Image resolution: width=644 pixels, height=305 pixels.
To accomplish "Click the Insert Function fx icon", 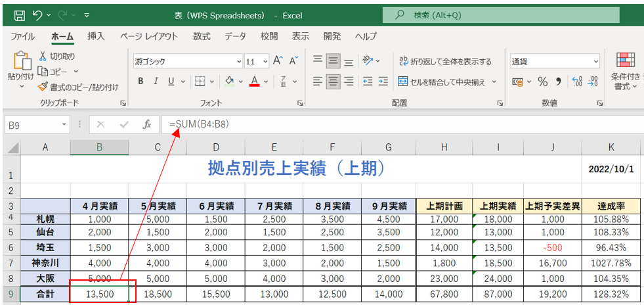I will [147, 124].
